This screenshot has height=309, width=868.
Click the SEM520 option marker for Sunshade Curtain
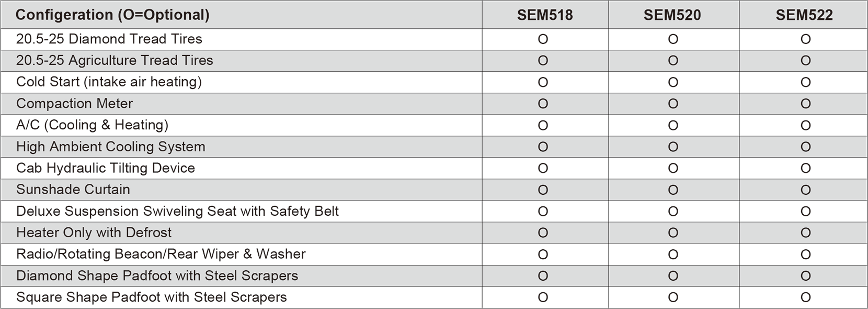(x=673, y=190)
